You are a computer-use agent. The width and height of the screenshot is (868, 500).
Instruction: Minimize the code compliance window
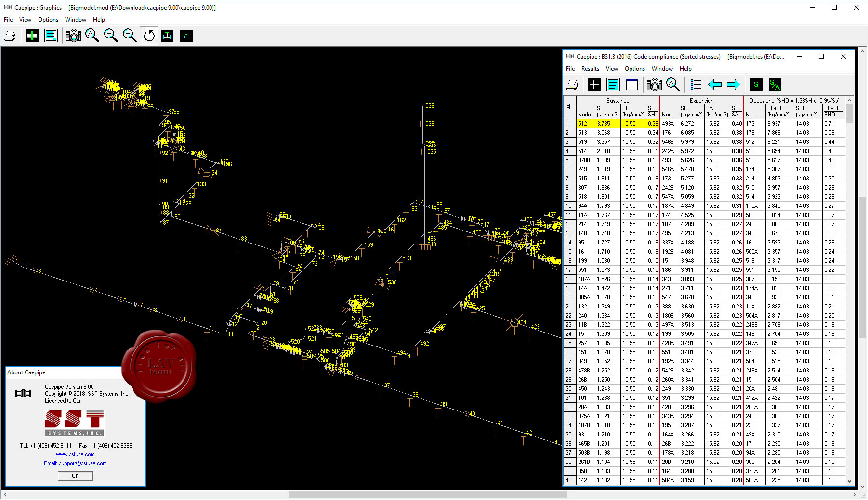(800, 56)
